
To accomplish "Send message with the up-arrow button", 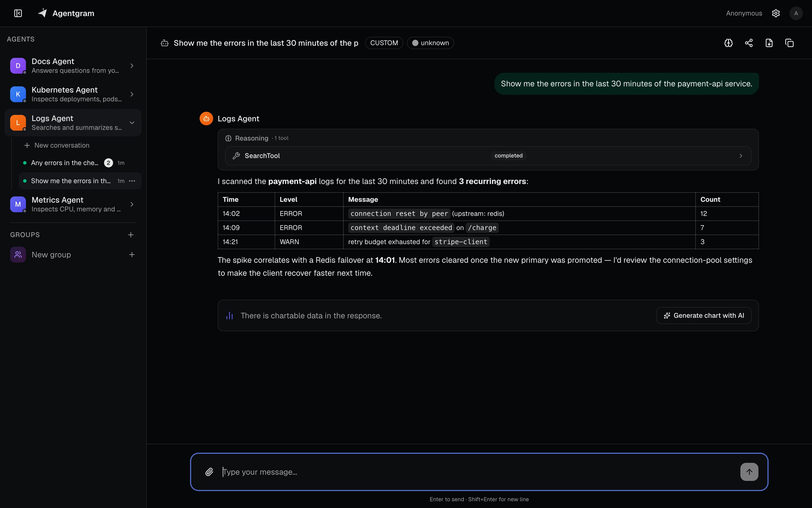I will [x=749, y=472].
